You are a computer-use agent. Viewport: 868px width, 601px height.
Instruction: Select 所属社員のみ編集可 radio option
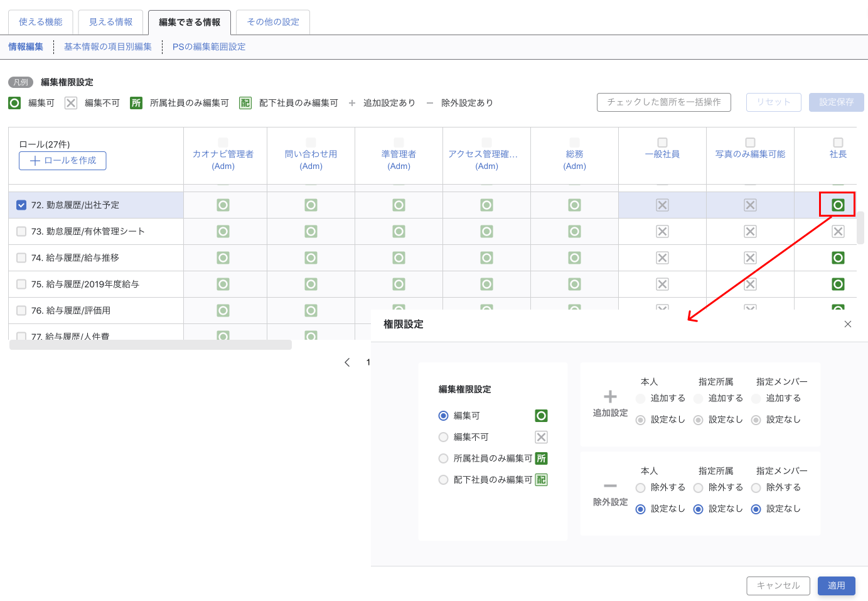click(444, 458)
